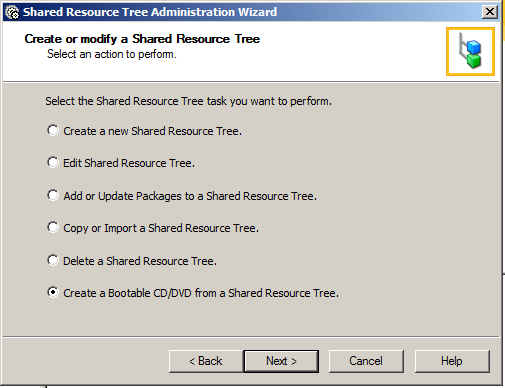
Task: Close the Shared Resource Tree Administration Wizard
Action: pyautogui.click(x=490, y=12)
